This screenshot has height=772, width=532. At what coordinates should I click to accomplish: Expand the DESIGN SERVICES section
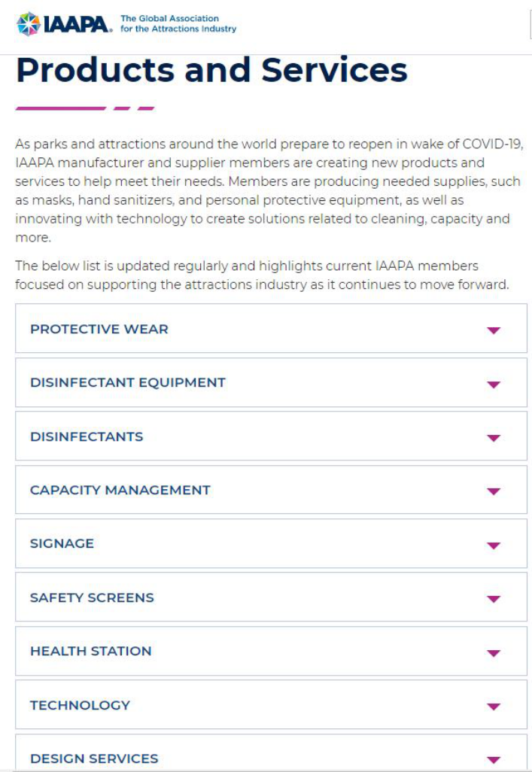[94, 758]
